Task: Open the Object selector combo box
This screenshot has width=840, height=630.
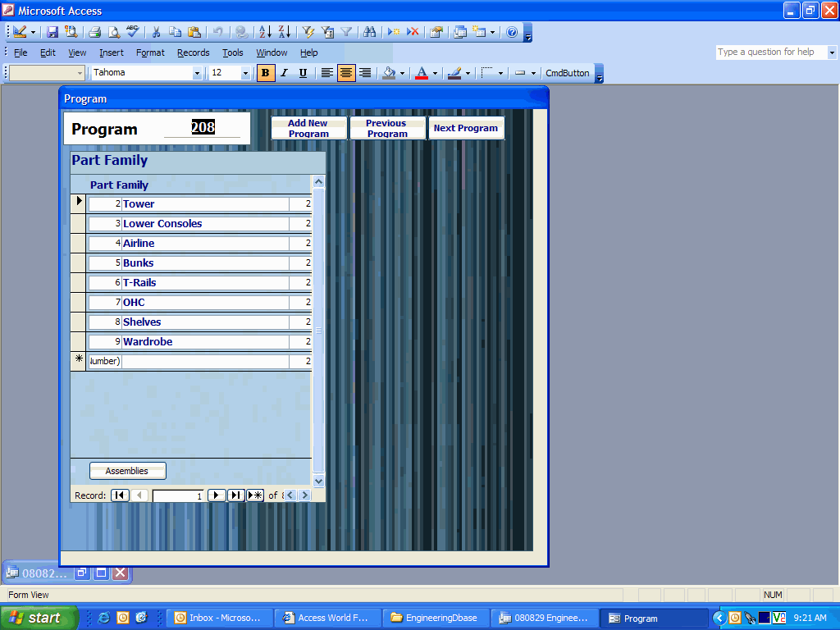Action: pos(47,73)
